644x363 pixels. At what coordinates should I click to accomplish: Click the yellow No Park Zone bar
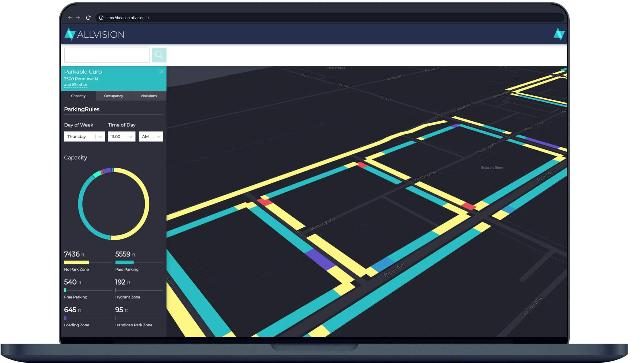pyautogui.click(x=76, y=262)
